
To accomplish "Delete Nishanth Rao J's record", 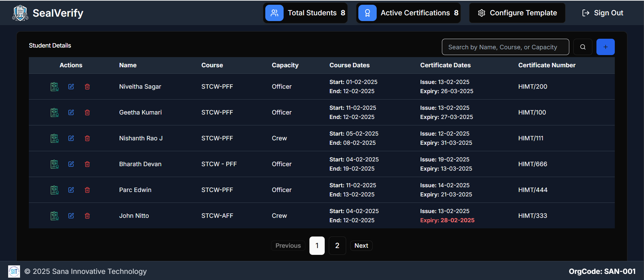I will pos(87,138).
